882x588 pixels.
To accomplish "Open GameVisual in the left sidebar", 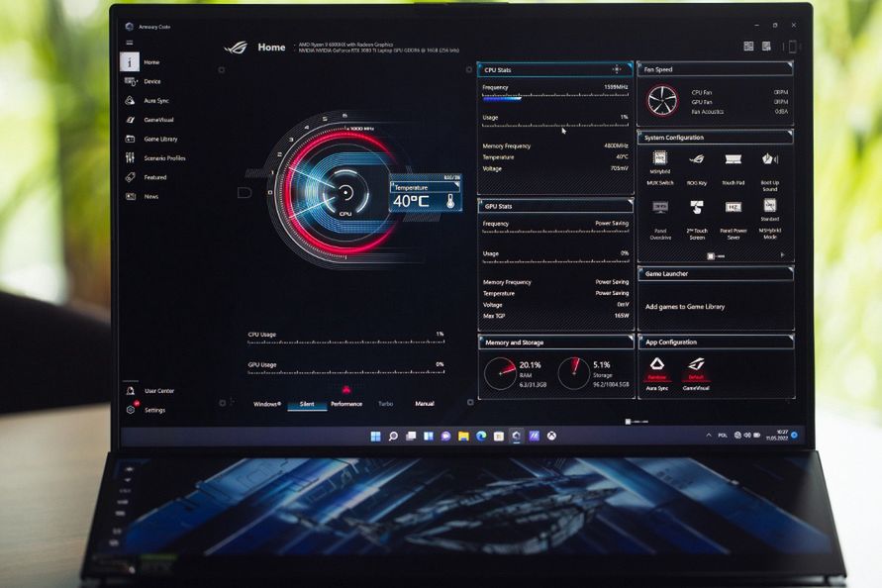I will tap(131, 120).
